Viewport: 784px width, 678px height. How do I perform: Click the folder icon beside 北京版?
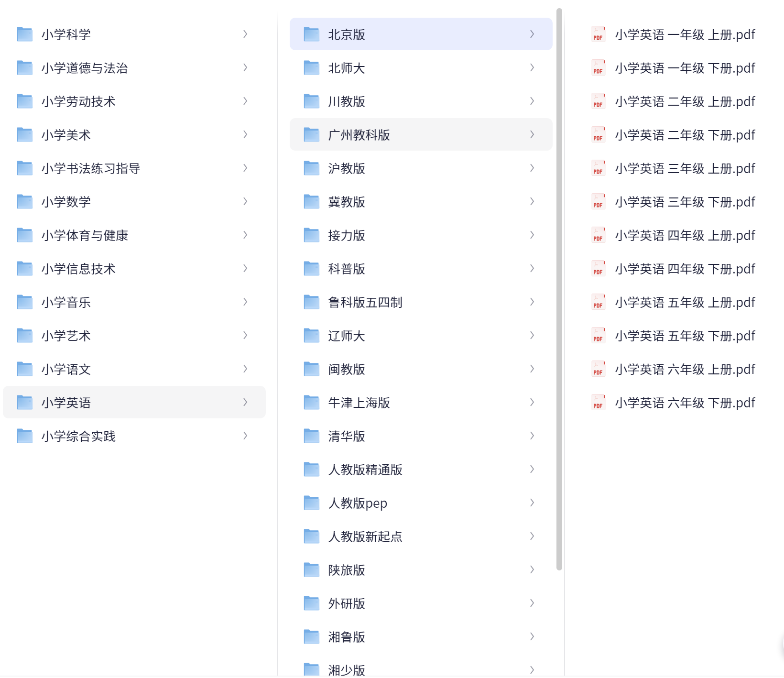pyautogui.click(x=312, y=34)
